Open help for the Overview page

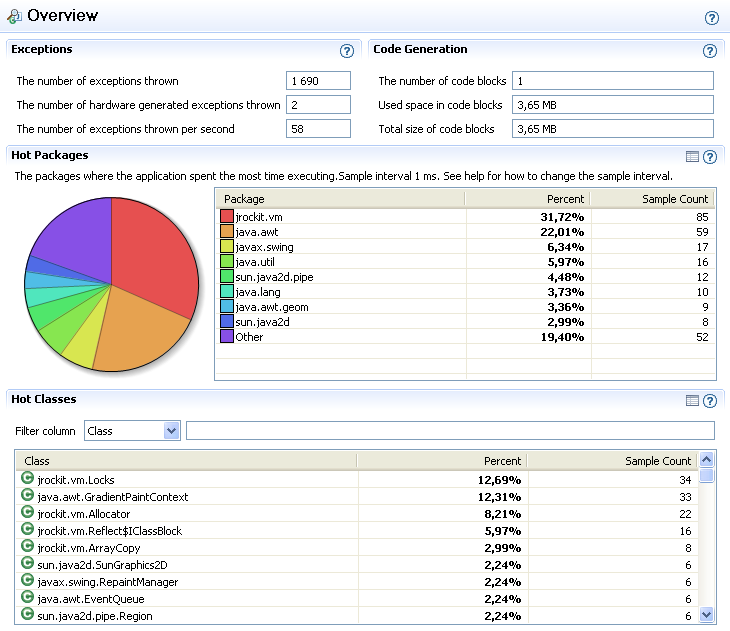click(x=711, y=18)
